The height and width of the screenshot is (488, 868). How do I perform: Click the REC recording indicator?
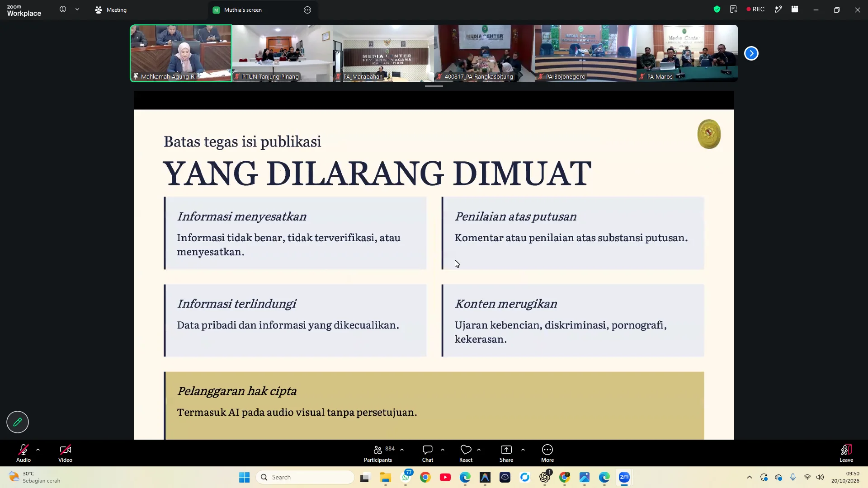(x=755, y=9)
